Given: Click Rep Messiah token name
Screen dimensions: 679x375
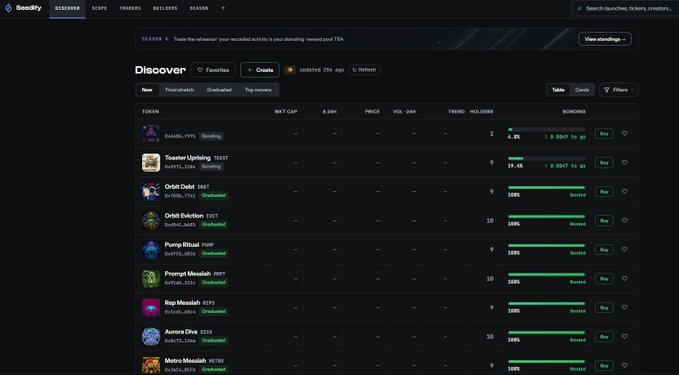Looking at the screenshot, I should (182, 303).
